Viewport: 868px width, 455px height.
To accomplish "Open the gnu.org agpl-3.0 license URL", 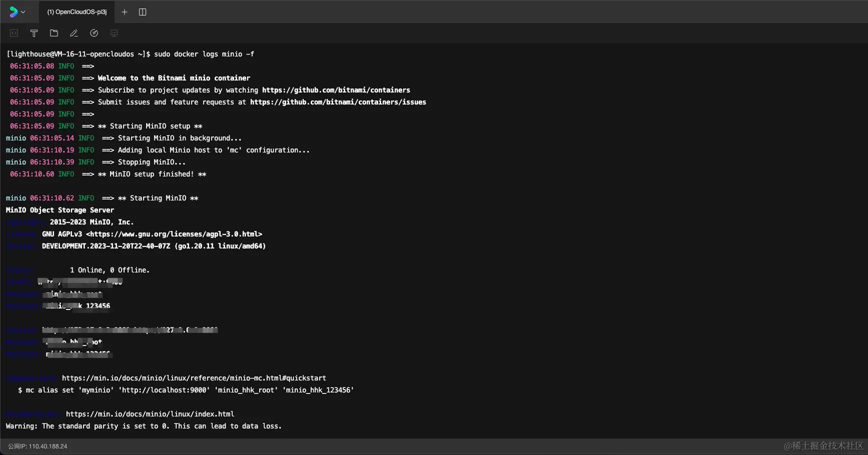I will click(x=174, y=234).
